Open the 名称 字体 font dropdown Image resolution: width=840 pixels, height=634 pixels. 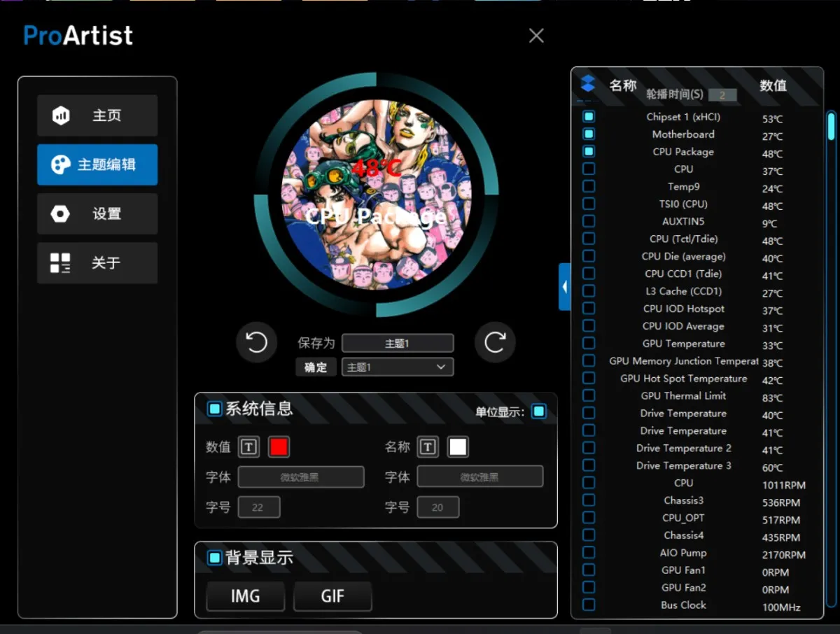click(480, 477)
